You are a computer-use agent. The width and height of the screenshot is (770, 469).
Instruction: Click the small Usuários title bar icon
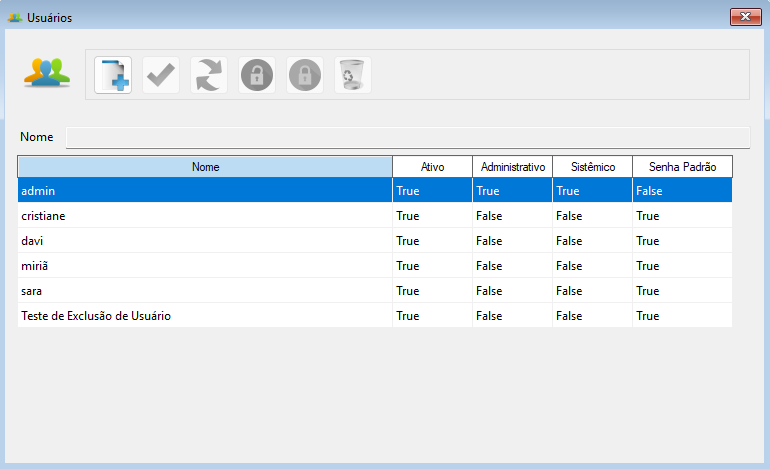tap(15, 18)
